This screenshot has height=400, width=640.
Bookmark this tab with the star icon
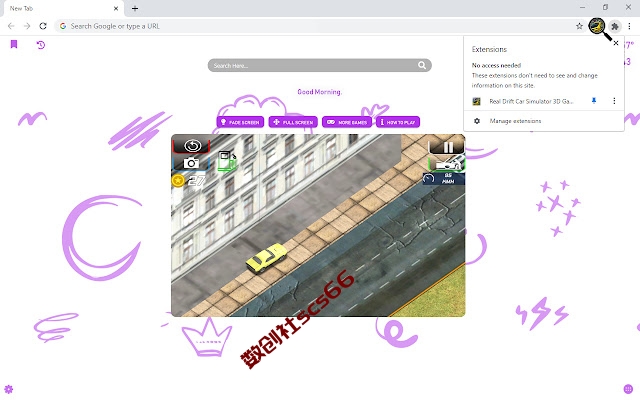(x=579, y=26)
